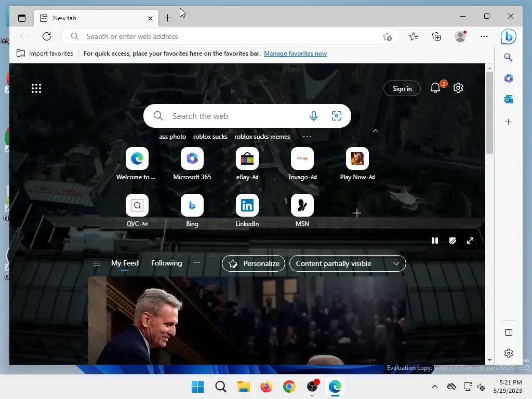Open the Play Now ad tile
The image size is (532, 399).
[357, 164]
